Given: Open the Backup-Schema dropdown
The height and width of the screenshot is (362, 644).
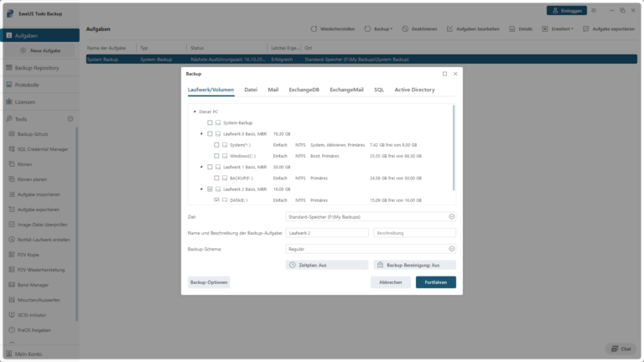Looking at the screenshot, I should [x=371, y=249].
